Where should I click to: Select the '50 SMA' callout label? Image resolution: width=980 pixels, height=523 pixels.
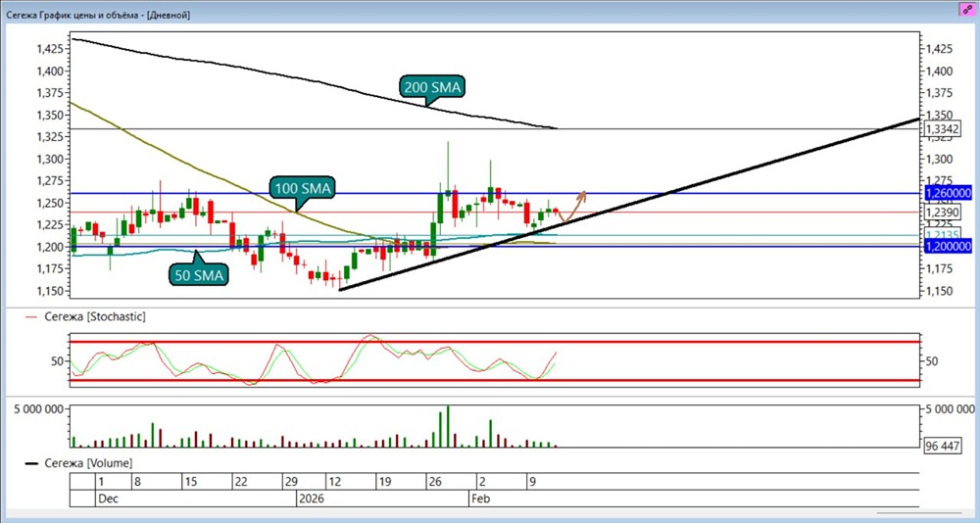coord(198,275)
